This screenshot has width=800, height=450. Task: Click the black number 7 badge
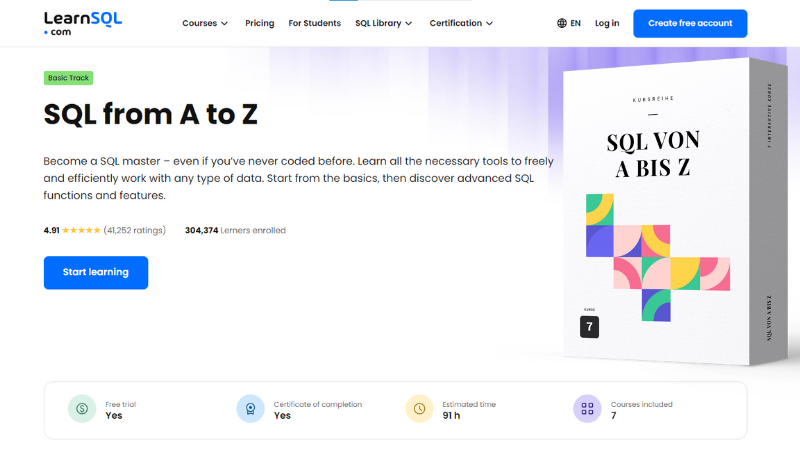[x=589, y=327]
